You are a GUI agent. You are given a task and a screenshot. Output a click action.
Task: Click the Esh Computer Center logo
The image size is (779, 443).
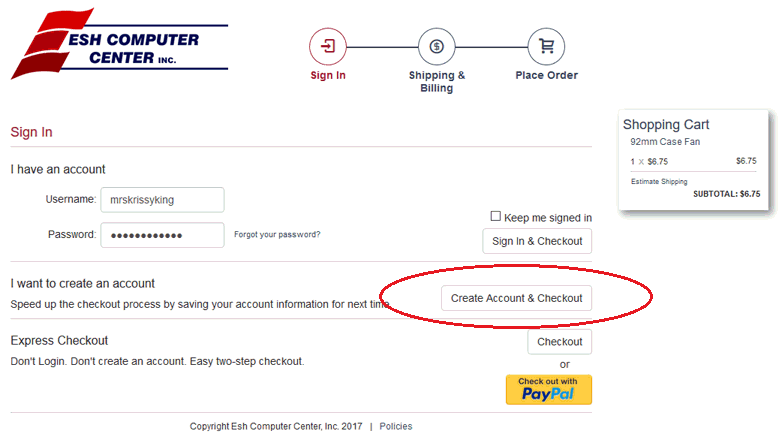pos(120,45)
